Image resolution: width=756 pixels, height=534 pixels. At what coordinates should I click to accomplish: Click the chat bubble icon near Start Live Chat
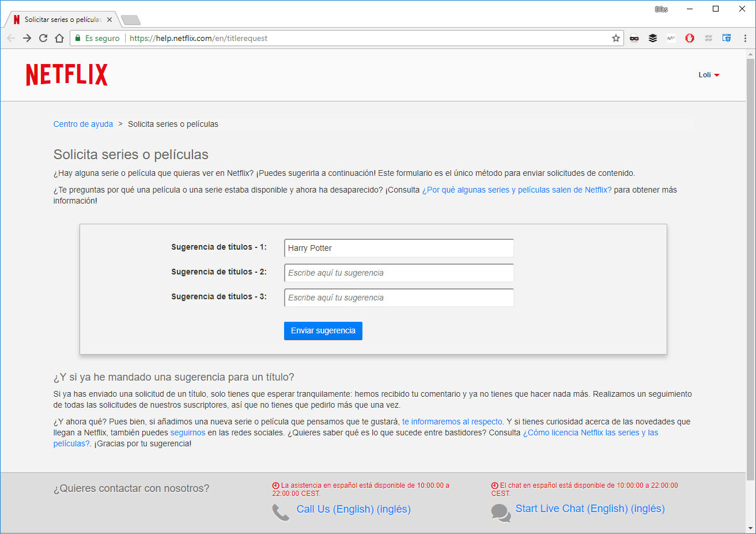(x=501, y=513)
